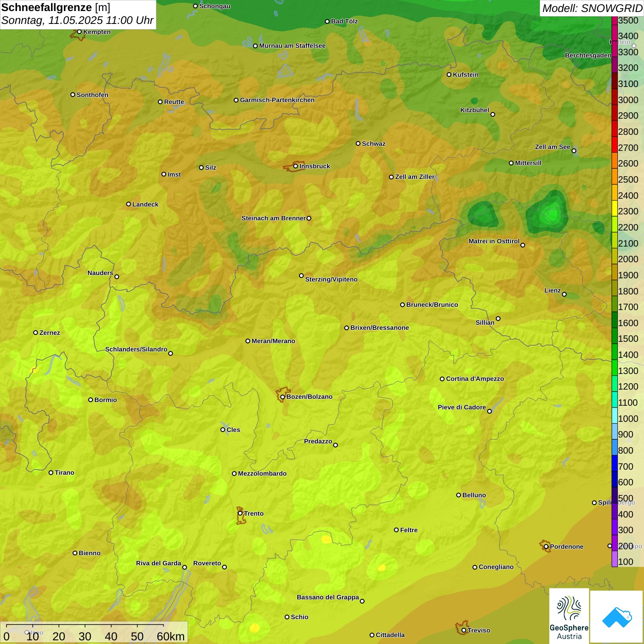Select the blue 700 legend swatch
Image resolution: width=644 pixels, height=644 pixels.
click(615, 463)
